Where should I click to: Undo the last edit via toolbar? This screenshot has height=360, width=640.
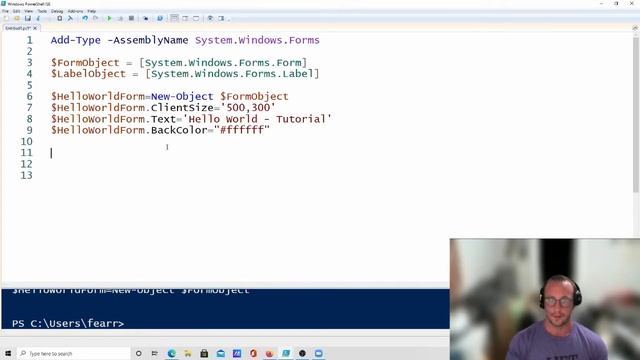tap(85, 18)
